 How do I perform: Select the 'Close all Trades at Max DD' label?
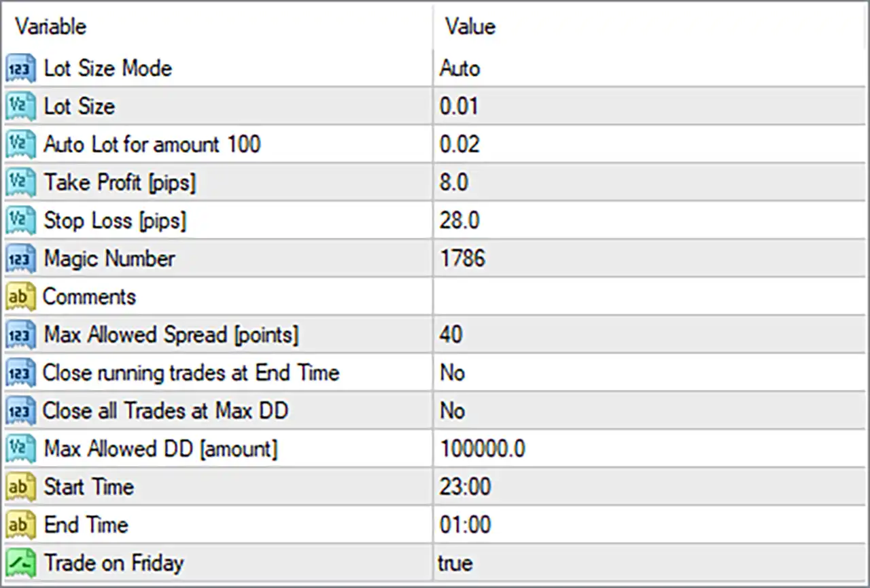click(165, 411)
